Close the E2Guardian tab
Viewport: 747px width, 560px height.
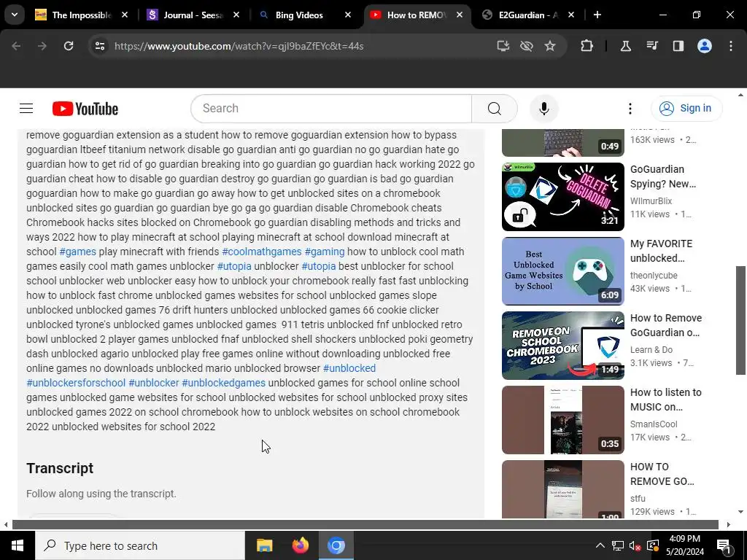tap(571, 15)
